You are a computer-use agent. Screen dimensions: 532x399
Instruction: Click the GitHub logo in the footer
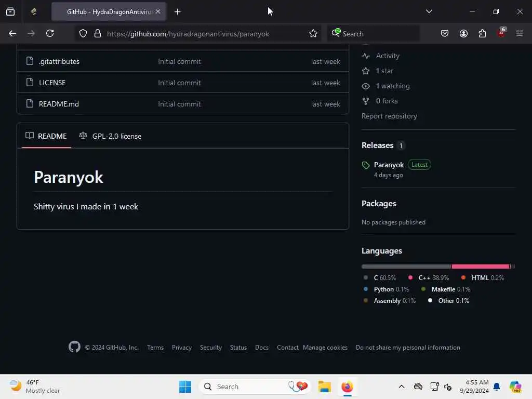point(74,347)
